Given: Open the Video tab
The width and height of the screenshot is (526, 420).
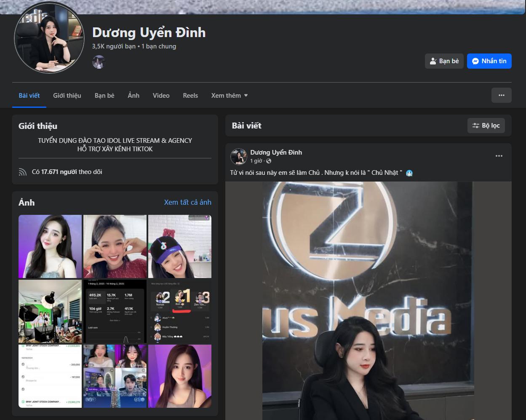Looking at the screenshot, I should (161, 96).
